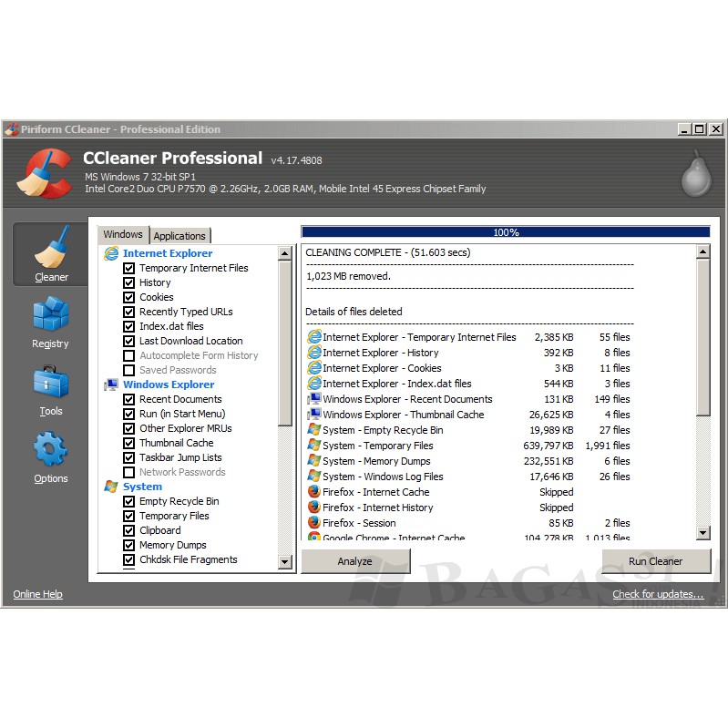The width and height of the screenshot is (728, 728).
Task: Click Firefox icon beside Firefox - Session result
Action: (x=314, y=523)
